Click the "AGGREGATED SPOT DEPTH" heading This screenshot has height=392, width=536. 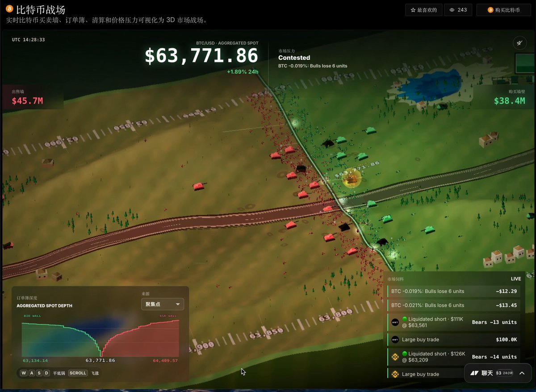click(44, 306)
